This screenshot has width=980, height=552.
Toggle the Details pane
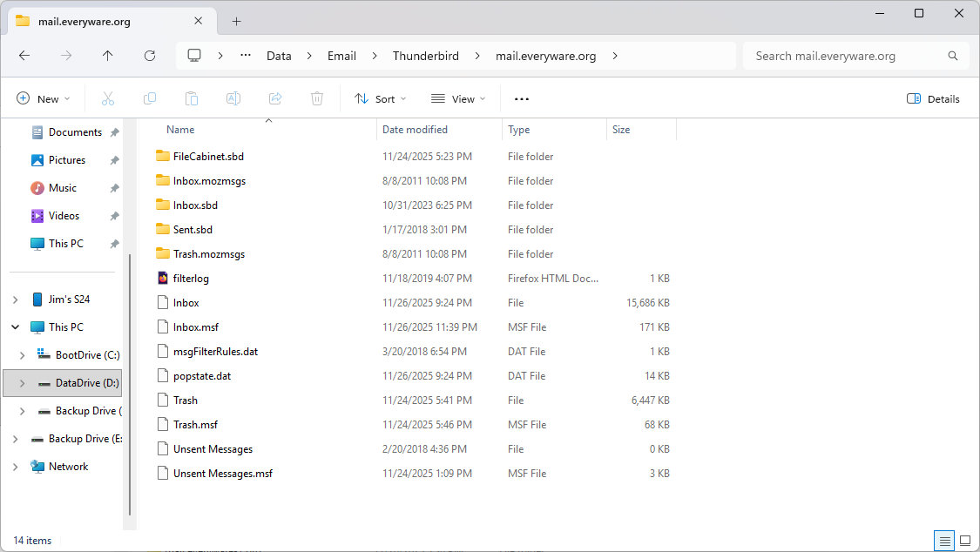(x=933, y=99)
